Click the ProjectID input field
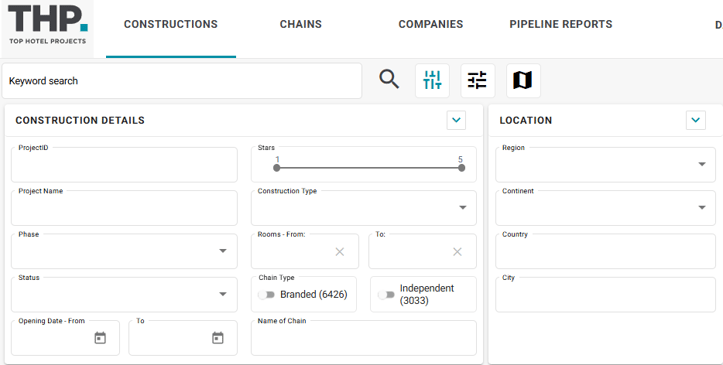Screen dimensions: 723x365 tap(124, 165)
